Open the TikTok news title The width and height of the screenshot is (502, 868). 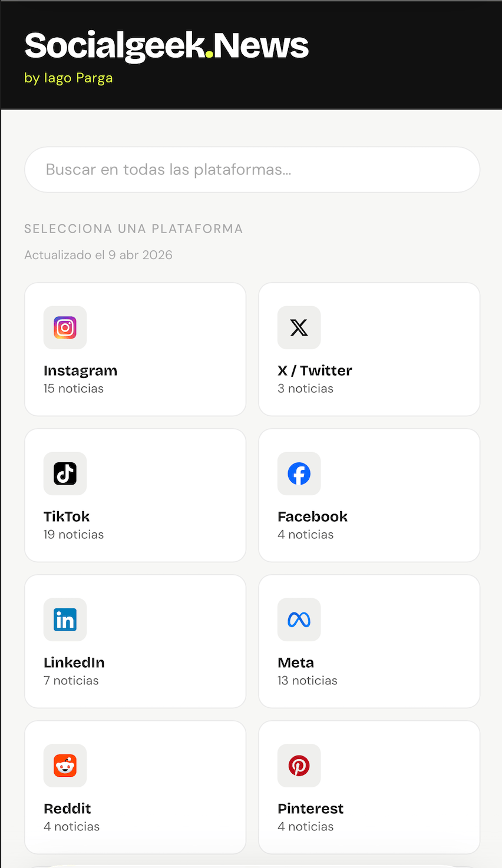pos(67,516)
